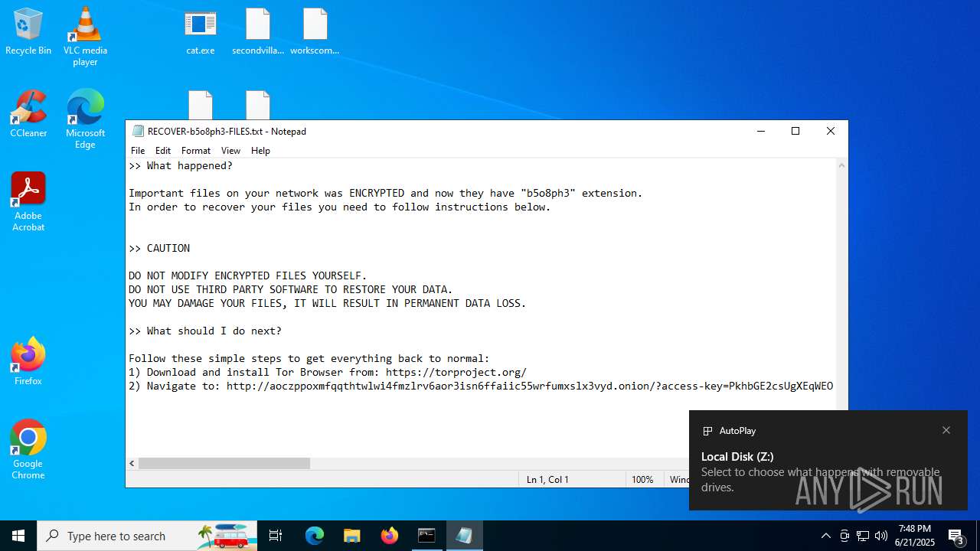Screen dimensions: 980x551
Task: Open the CCleaner desktop shortcut
Action: (x=28, y=114)
